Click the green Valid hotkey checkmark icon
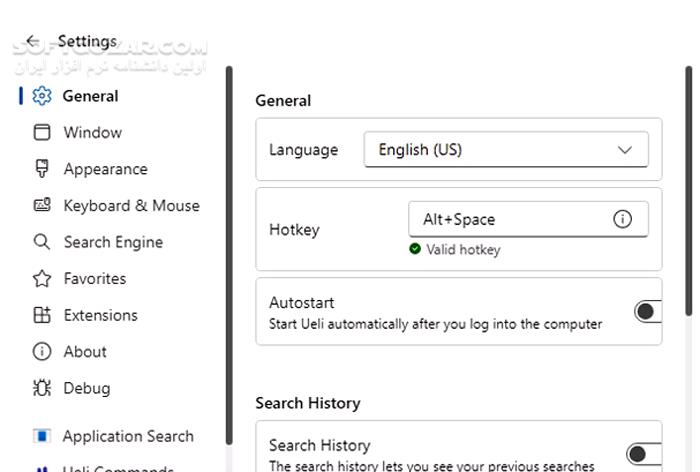This screenshot has width=700, height=472. 415,249
